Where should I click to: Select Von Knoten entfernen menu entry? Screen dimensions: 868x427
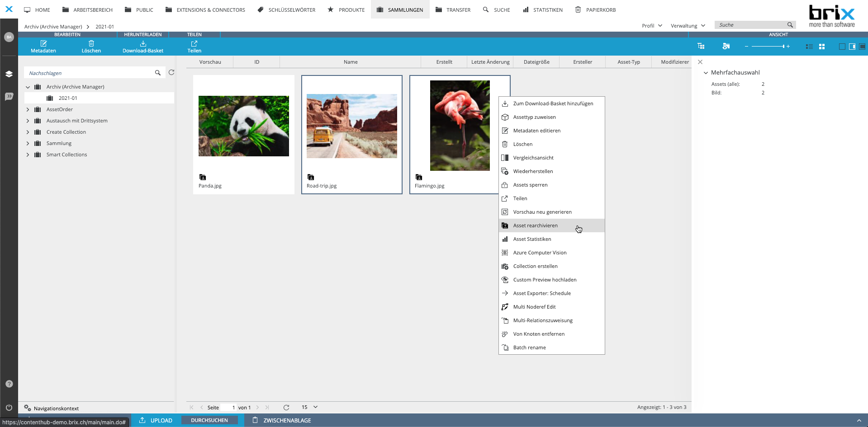coord(551,334)
